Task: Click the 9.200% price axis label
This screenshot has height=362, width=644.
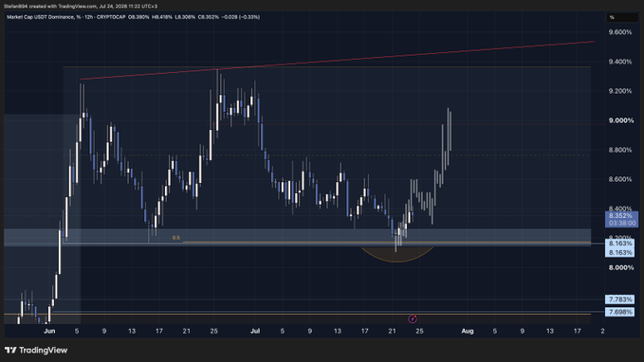Action: click(620, 91)
